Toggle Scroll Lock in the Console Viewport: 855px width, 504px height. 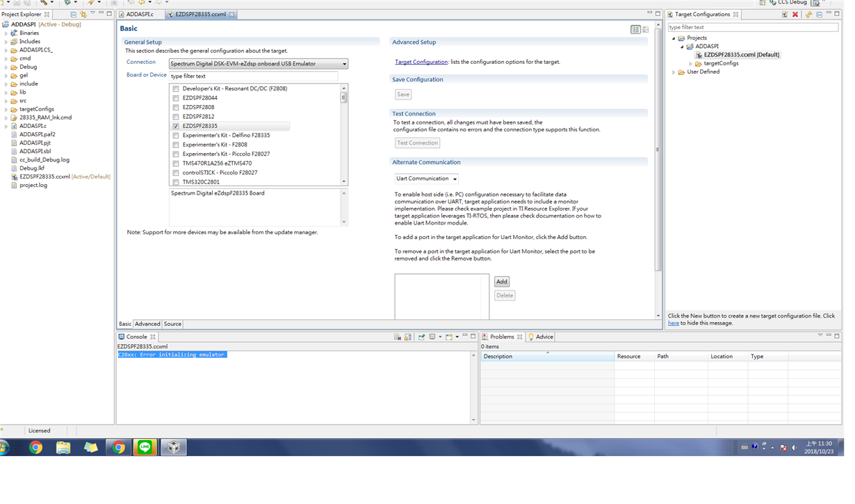coord(407,336)
